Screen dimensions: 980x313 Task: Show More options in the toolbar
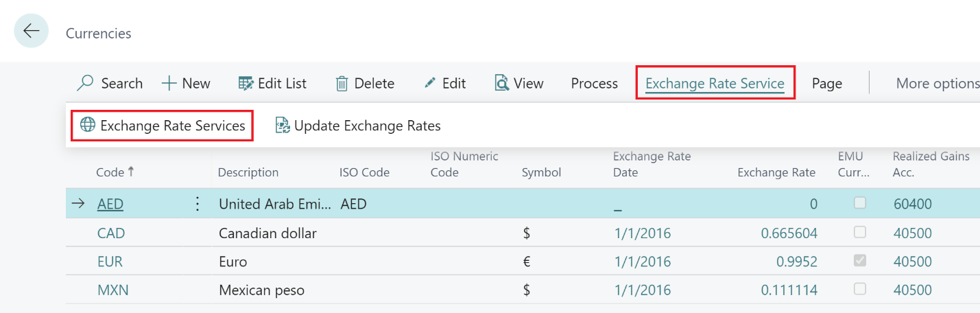click(937, 84)
